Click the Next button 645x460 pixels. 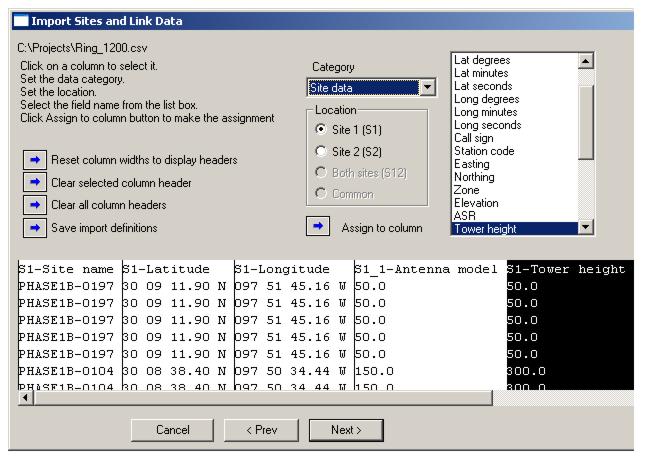tap(345, 429)
